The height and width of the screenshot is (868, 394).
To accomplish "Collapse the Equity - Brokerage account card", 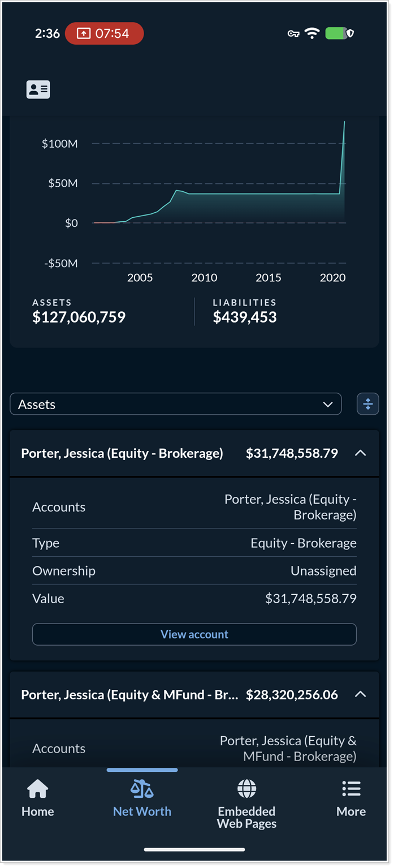I will 360,453.
